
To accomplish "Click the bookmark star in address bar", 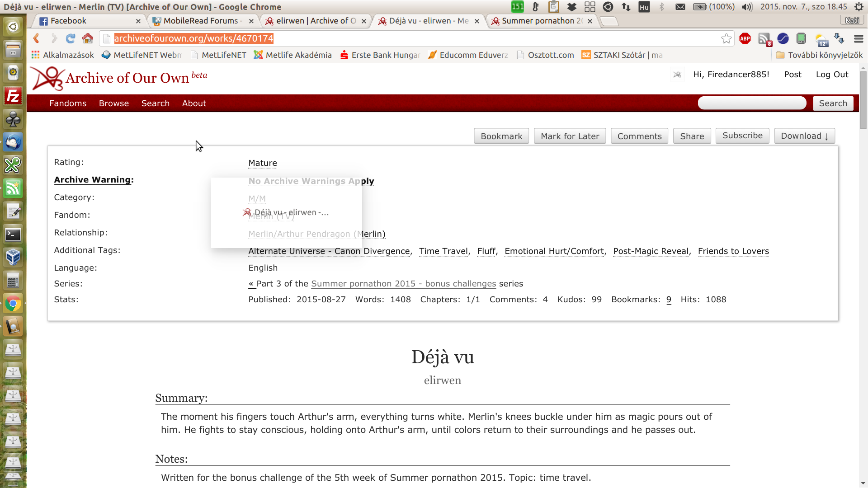I will [x=726, y=39].
